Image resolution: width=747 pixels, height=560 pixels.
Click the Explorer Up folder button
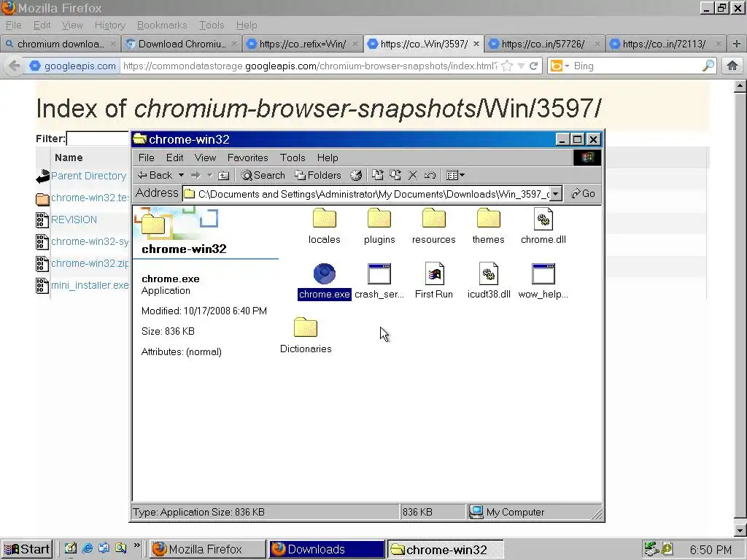pyautogui.click(x=223, y=175)
